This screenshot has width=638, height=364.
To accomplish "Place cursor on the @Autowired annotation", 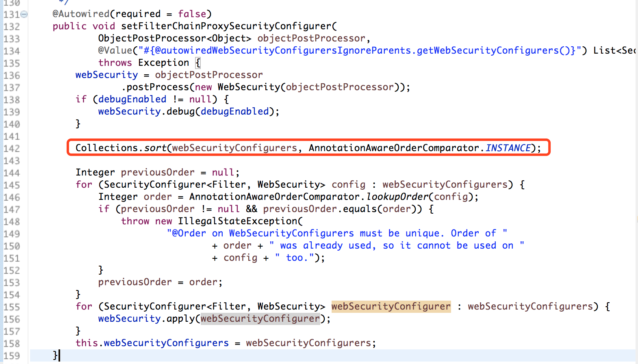I will (81, 14).
